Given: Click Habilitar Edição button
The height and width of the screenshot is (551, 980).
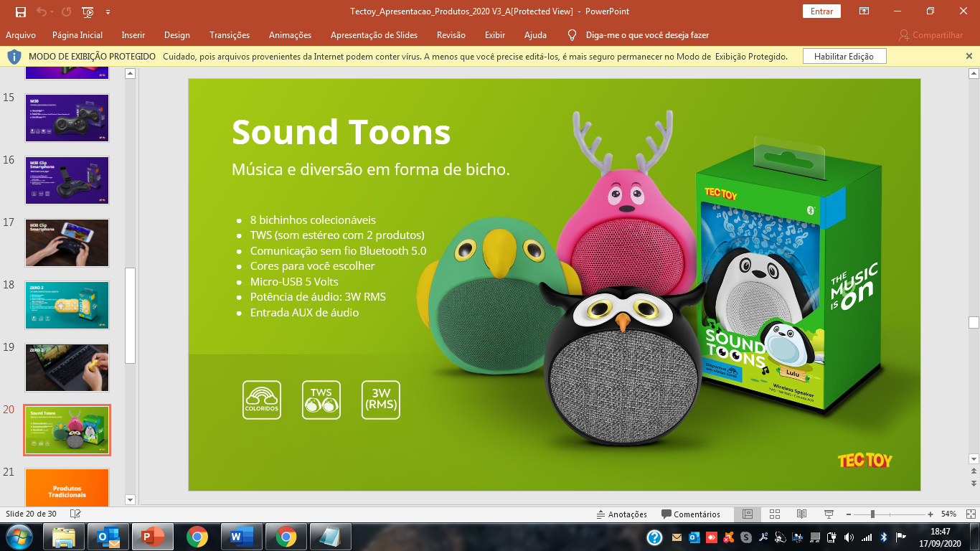Looking at the screenshot, I should click(x=844, y=57).
